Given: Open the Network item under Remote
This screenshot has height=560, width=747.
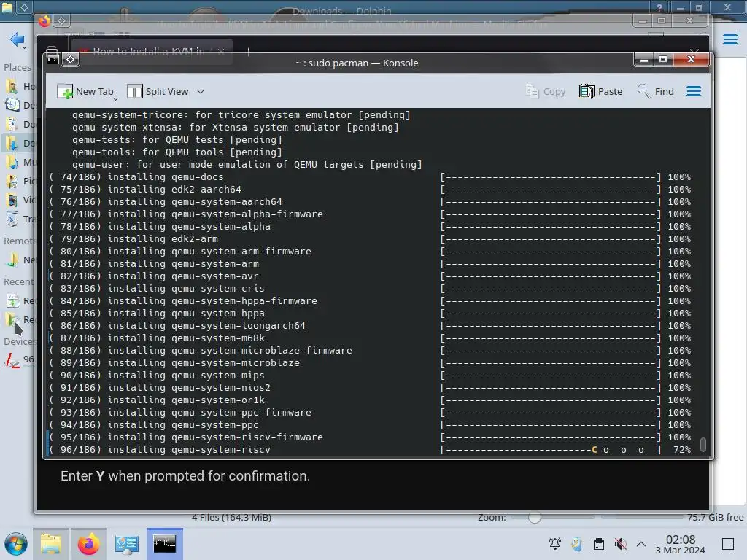Looking at the screenshot, I should [19, 260].
